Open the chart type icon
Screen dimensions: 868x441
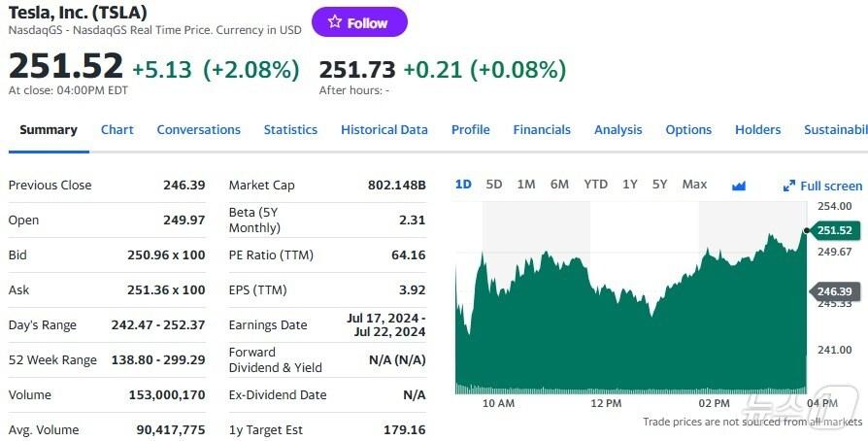[x=738, y=186]
